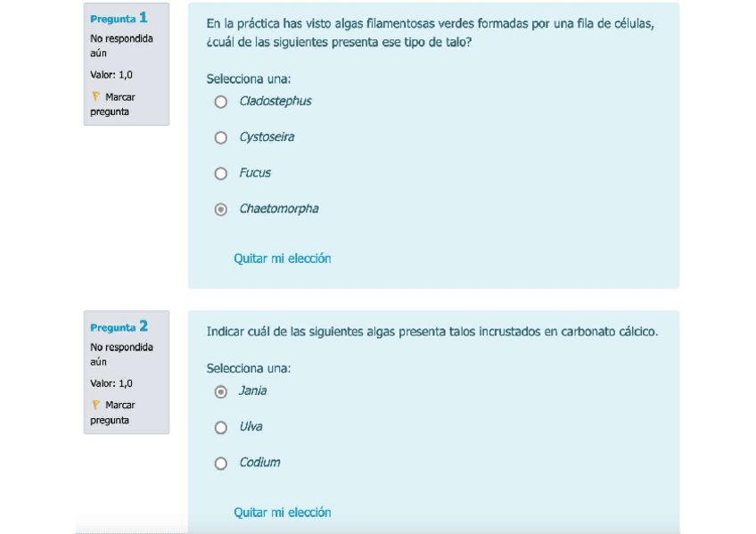Image resolution: width=756 pixels, height=534 pixels.
Task: Select the Cladostephus radio option
Action: [221, 102]
